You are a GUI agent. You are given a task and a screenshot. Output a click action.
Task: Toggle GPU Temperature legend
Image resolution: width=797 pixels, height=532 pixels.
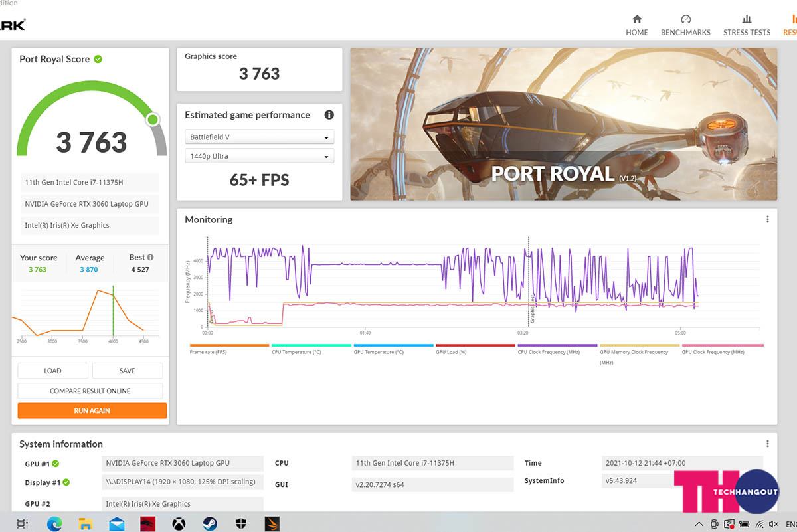point(393,349)
